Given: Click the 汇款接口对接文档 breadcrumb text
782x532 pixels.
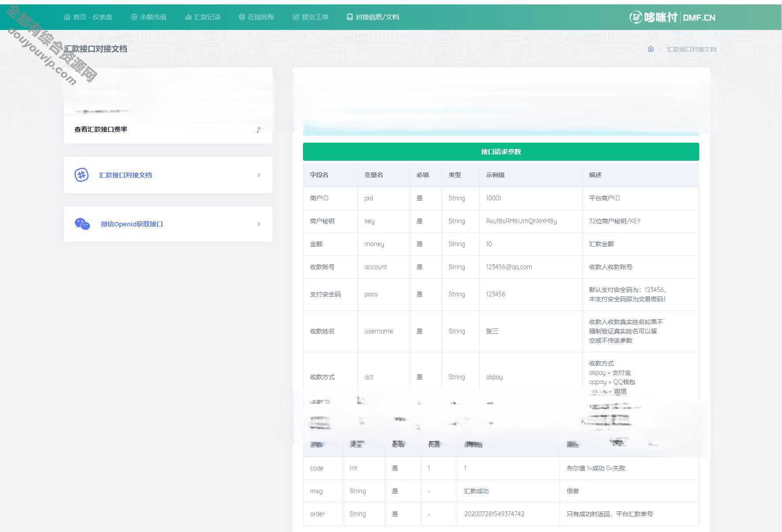Looking at the screenshot, I should coord(691,49).
